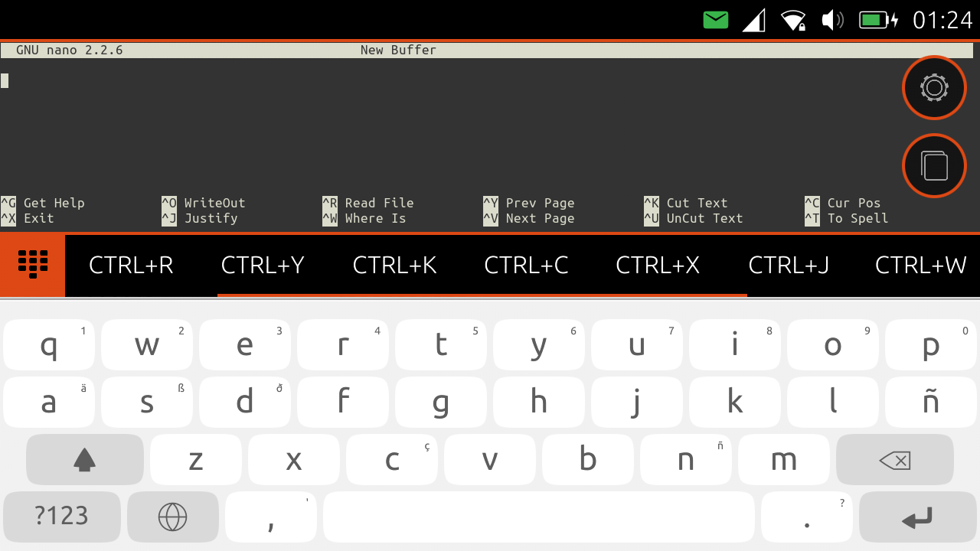The image size is (980, 551).
Task: Toggle the shift key for uppercase letters
Action: [84, 459]
